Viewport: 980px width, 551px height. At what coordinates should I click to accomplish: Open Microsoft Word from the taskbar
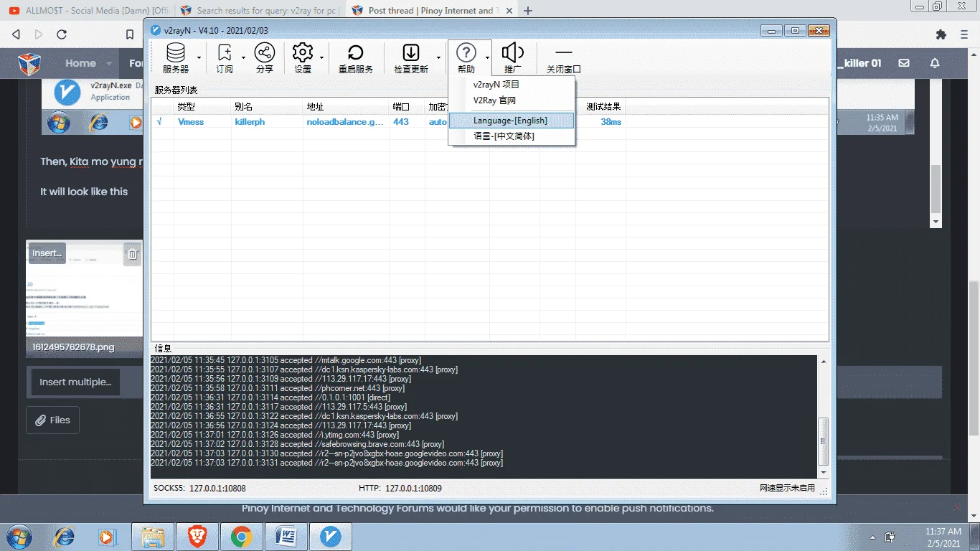(x=286, y=536)
